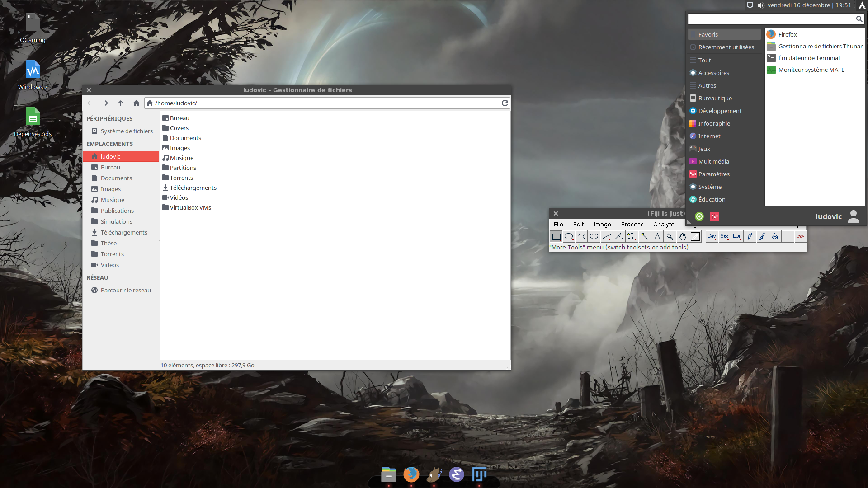This screenshot has height=488, width=868.
Task: Go to home folder via toolbar icon
Action: (x=136, y=103)
